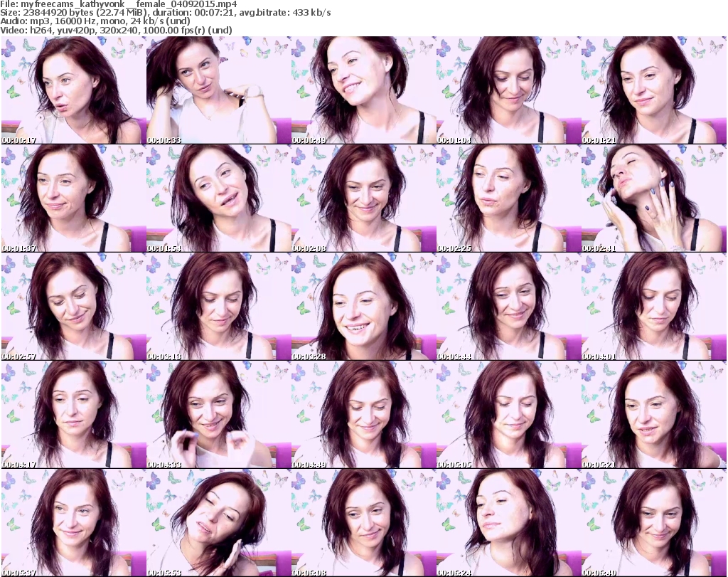Open the frame at 00:00:33
The width and height of the screenshot is (728, 577).
tap(219, 90)
